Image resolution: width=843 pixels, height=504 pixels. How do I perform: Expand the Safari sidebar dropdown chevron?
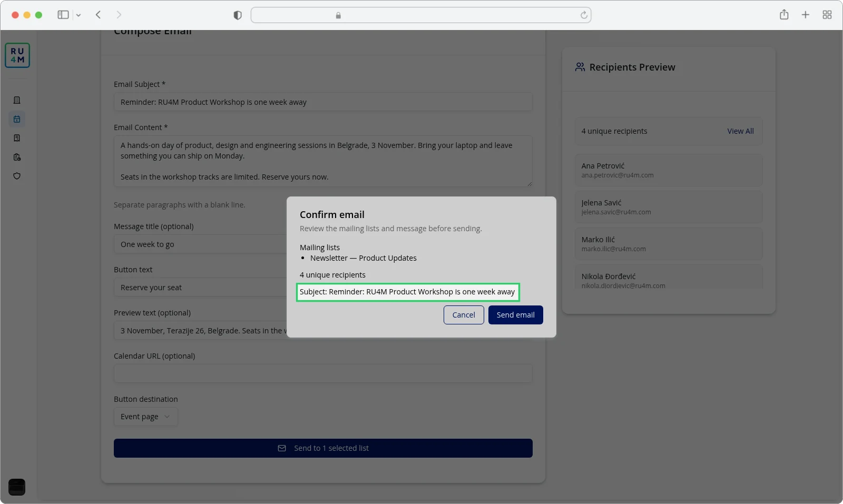(x=79, y=15)
